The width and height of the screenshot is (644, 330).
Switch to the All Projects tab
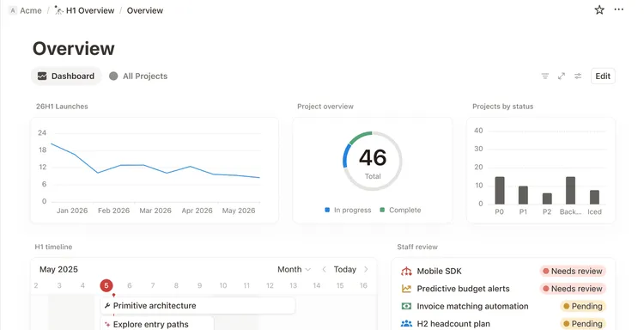tap(138, 76)
